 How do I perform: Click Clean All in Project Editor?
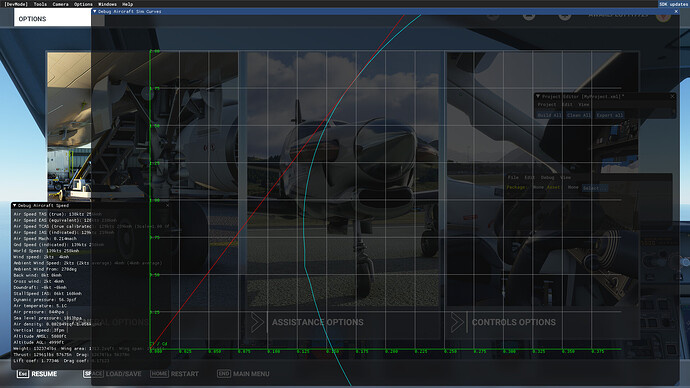(x=579, y=115)
